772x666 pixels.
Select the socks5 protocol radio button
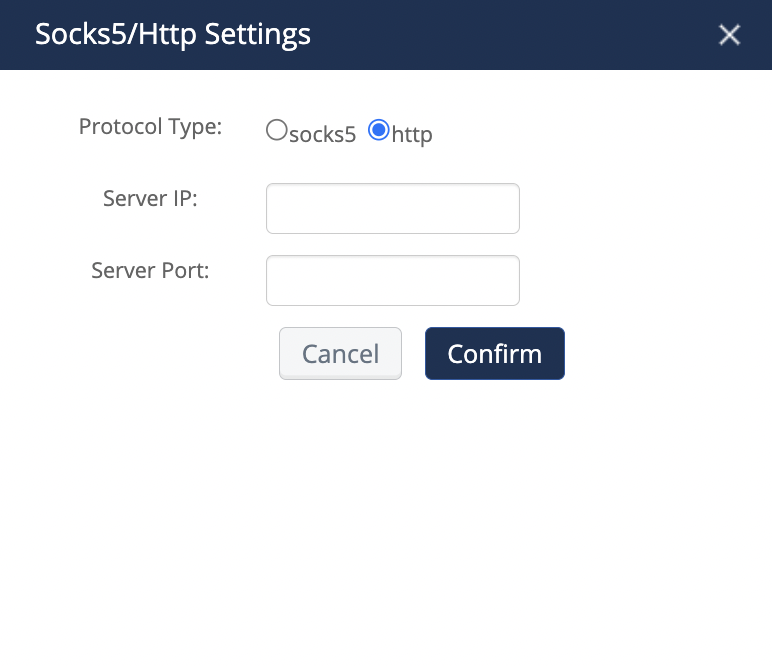click(276, 130)
